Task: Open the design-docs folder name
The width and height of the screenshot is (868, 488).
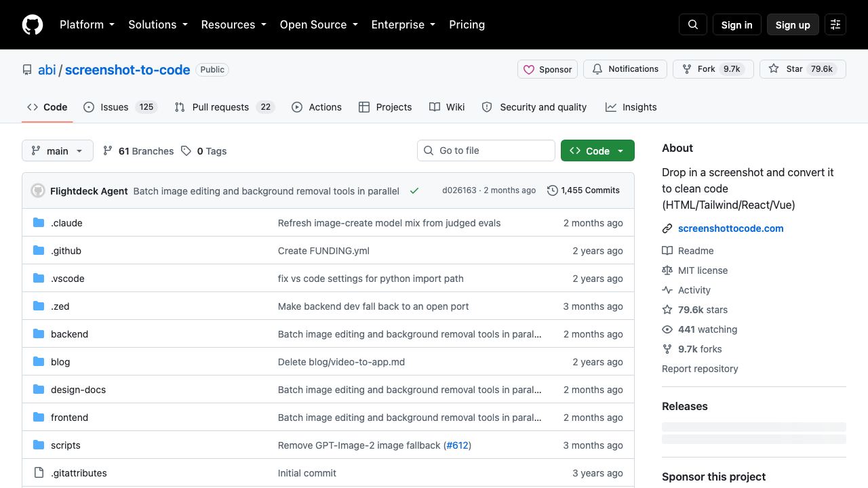Action: (x=78, y=390)
